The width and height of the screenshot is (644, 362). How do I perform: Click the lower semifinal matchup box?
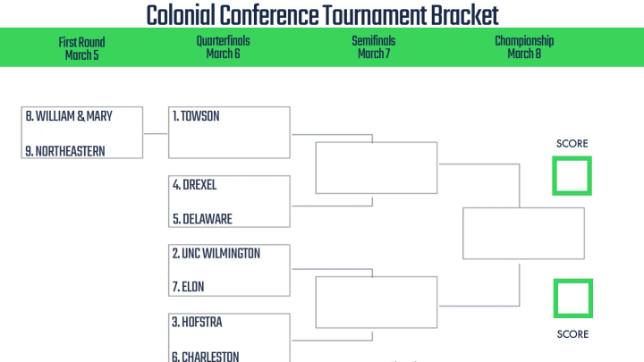click(377, 302)
